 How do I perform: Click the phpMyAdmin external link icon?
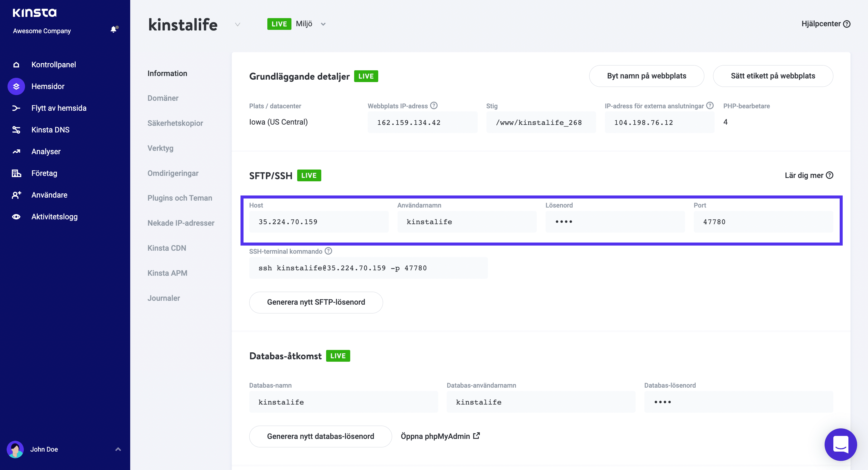click(x=476, y=436)
